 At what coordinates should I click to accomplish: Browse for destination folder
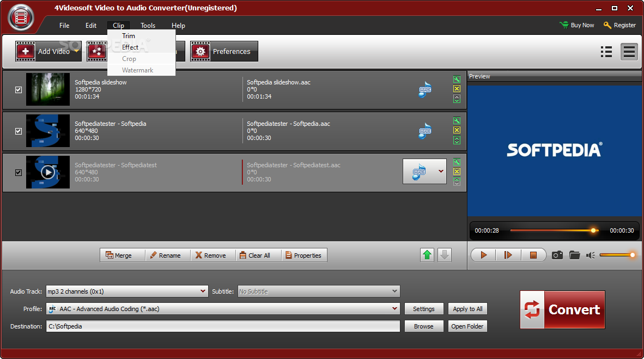[424, 326]
